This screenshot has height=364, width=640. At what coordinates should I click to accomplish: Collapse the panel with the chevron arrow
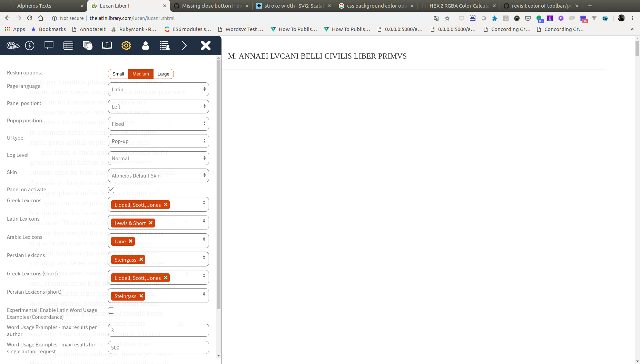pos(184,45)
